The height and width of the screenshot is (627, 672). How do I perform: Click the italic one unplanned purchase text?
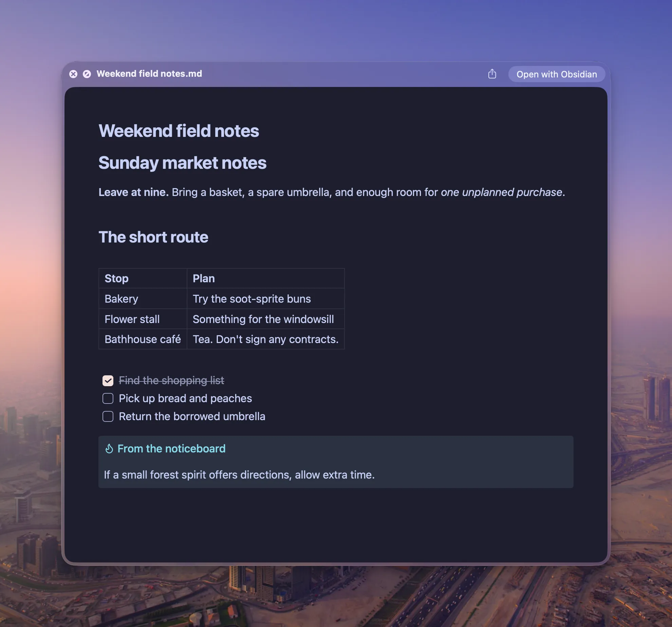pos(502,192)
